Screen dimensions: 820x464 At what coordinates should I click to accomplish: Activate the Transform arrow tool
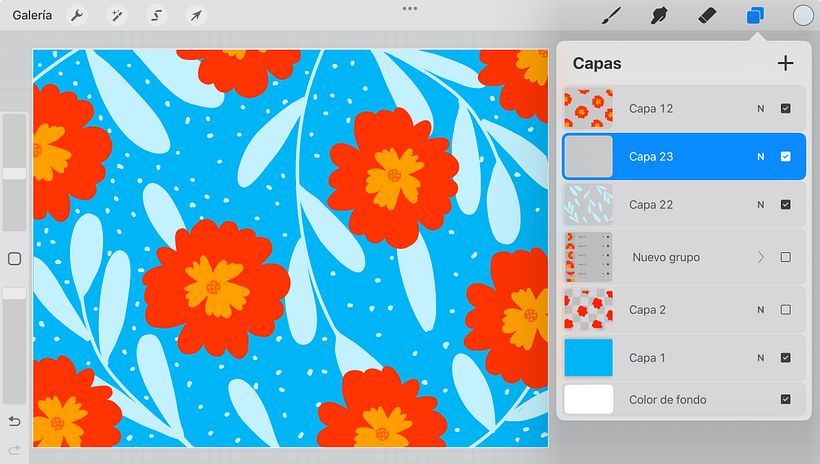196,15
